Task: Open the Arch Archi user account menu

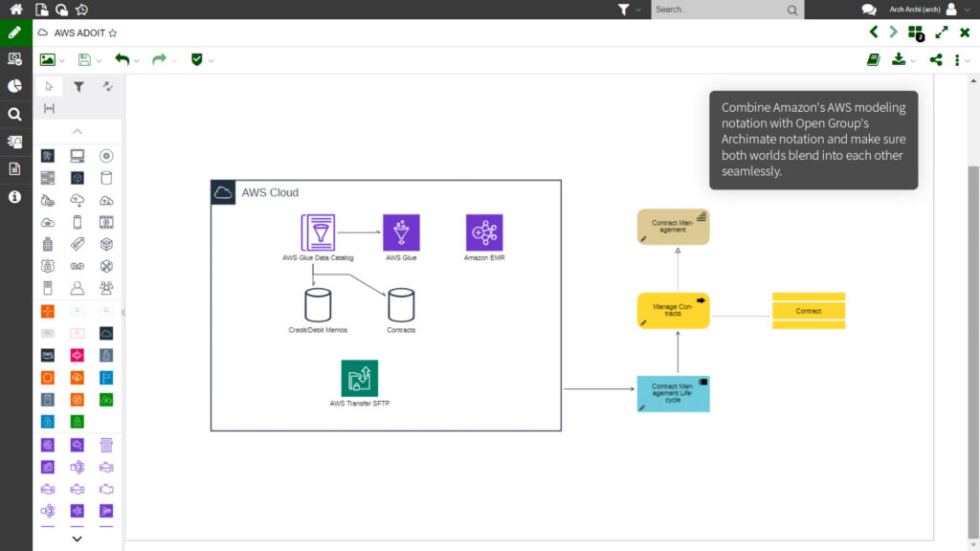Action: (x=913, y=10)
